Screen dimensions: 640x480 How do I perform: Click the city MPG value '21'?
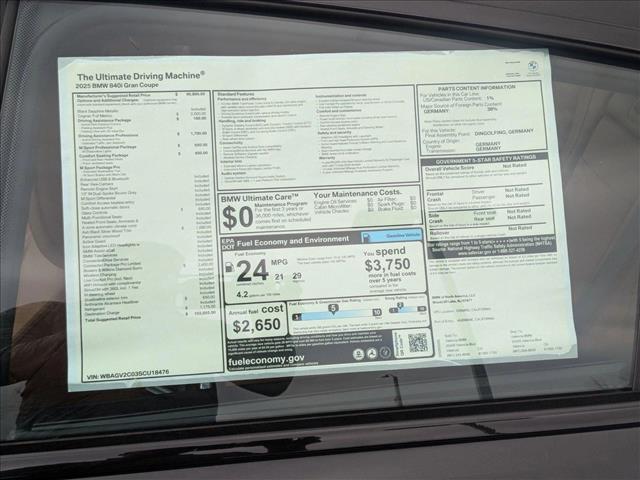[279, 277]
